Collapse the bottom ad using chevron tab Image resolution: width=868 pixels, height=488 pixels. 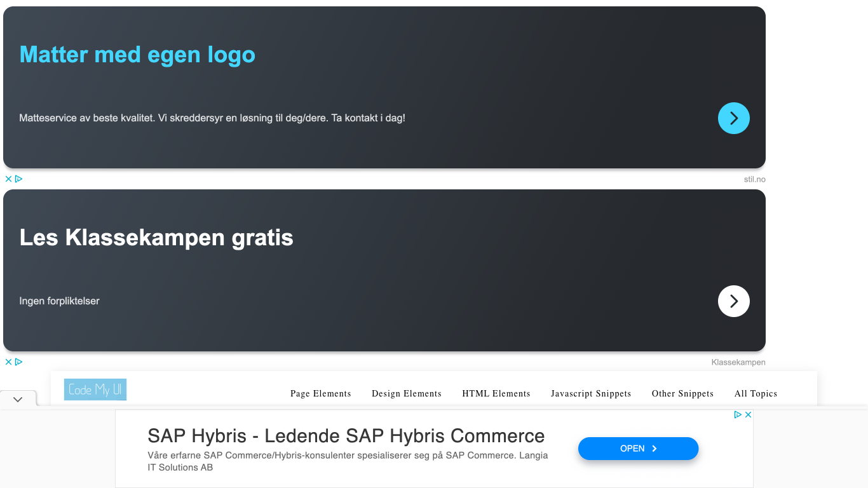pos(18,399)
